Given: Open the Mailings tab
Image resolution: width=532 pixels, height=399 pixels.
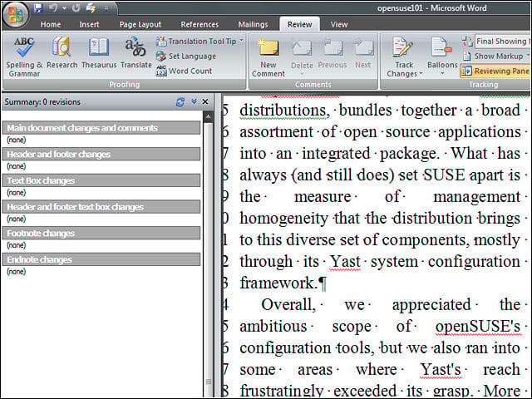Looking at the screenshot, I should click(253, 24).
